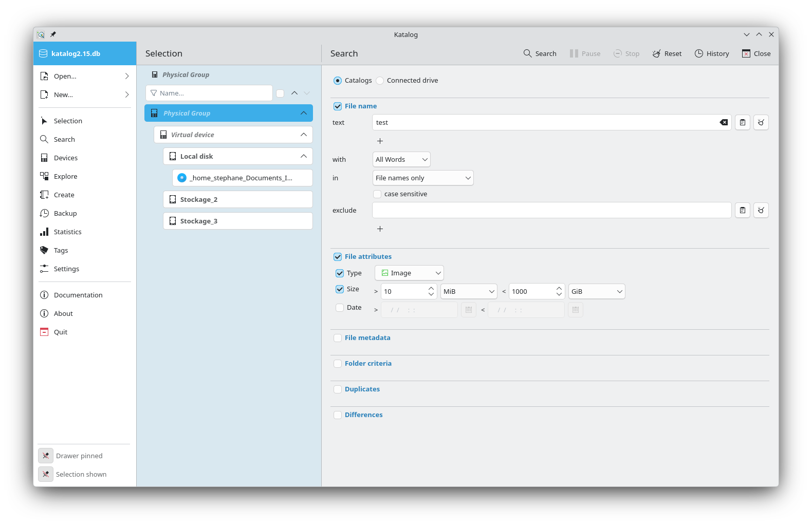The width and height of the screenshot is (812, 526).
Task: Paste clipboard into the file name text field
Action: (743, 122)
